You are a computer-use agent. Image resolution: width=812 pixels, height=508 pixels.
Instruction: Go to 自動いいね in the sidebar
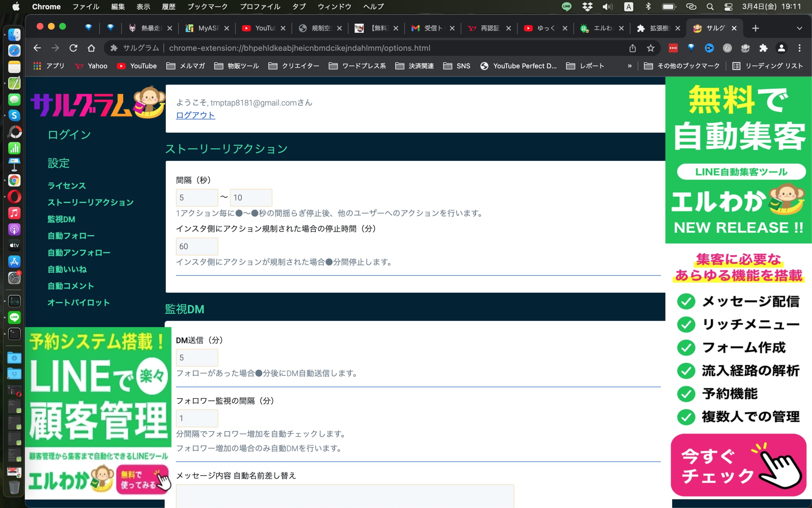coord(67,269)
